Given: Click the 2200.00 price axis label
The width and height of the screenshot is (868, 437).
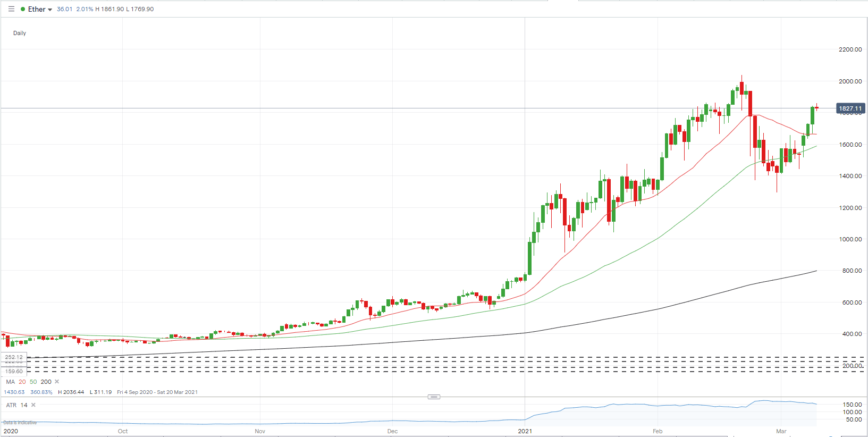Looking at the screenshot, I should click(x=850, y=49).
